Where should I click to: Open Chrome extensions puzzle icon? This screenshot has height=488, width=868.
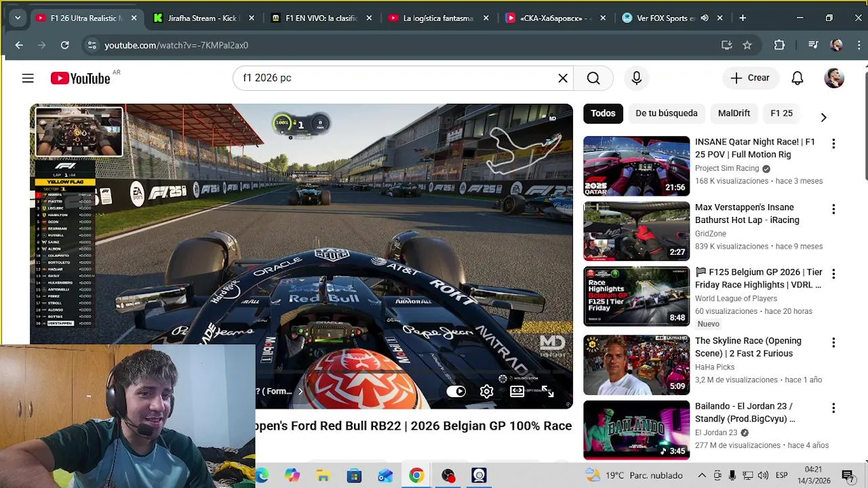(779, 45)
